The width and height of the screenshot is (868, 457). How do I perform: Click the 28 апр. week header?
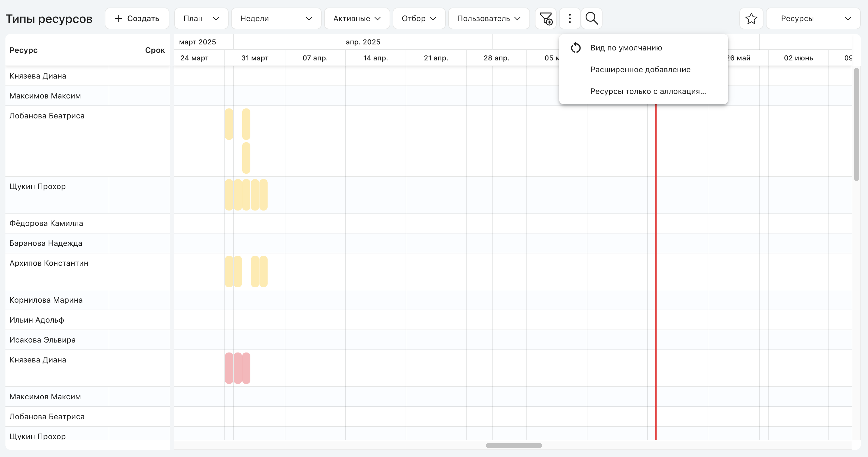pos(496,58)
